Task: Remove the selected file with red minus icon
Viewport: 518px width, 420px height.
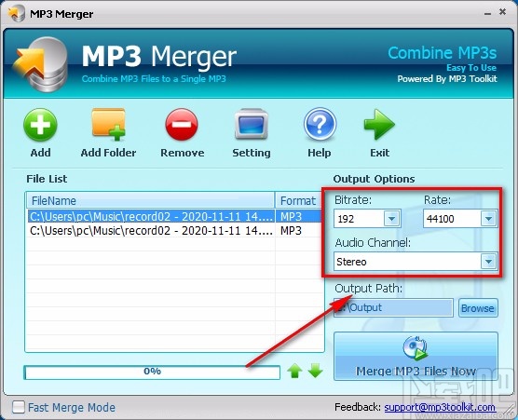Action: coord(182,125)
